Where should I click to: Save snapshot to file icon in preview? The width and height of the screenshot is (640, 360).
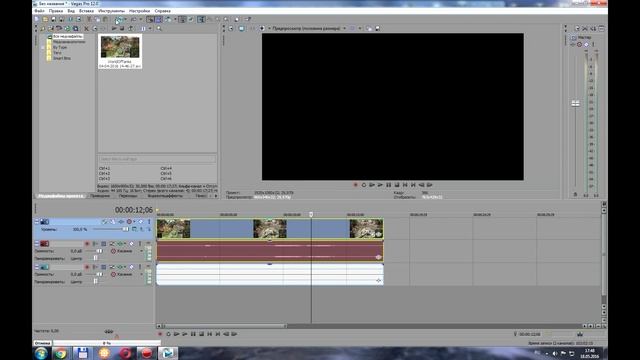point(377,29)
